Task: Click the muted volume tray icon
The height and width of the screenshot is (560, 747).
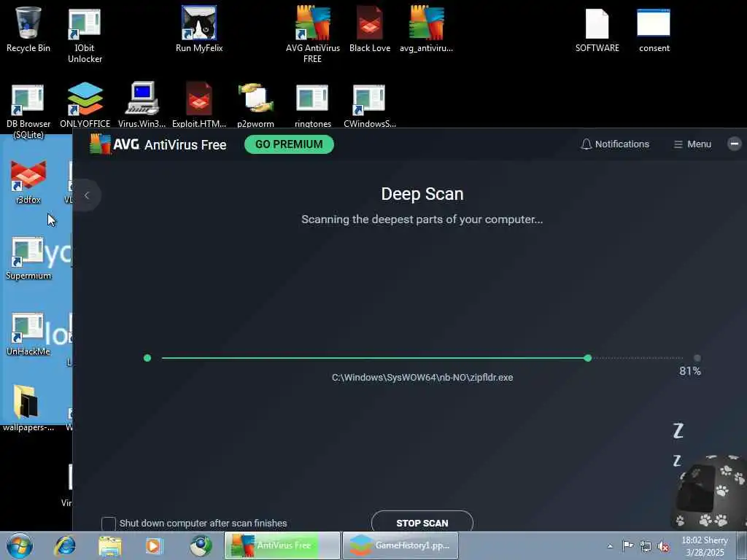Action: pyautogui.click(x=663, y=546)
